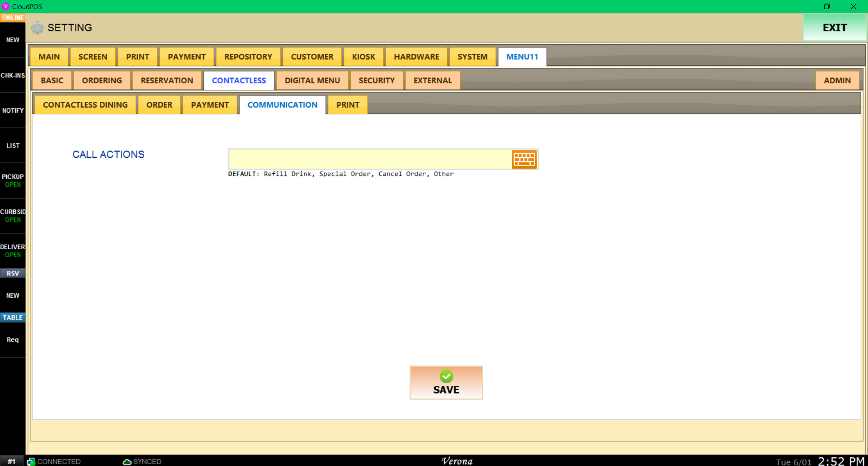
Task: Select the MENU11 tab
Action: pyautogui.click(x=522, y=57)
